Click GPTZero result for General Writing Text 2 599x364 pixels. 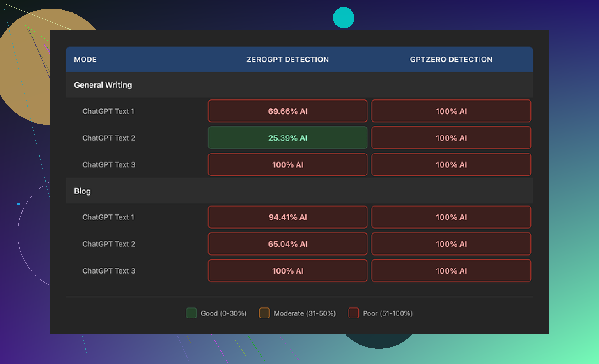point(451,138)
